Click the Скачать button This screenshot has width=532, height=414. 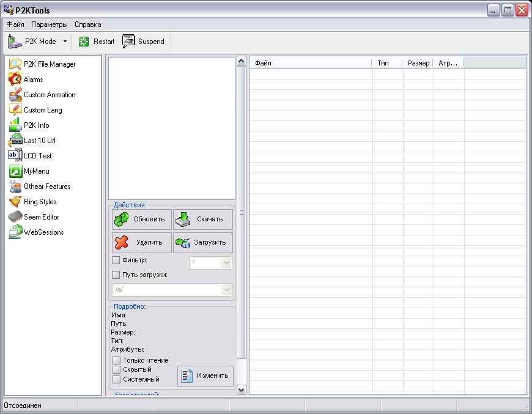pyautogui.click(x=203, y=219)
